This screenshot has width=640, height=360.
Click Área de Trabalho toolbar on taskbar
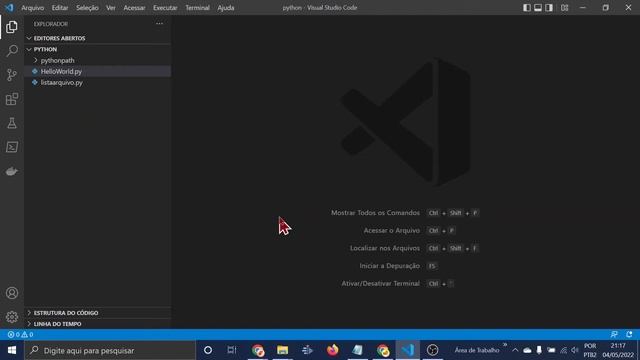coord(477,350)
